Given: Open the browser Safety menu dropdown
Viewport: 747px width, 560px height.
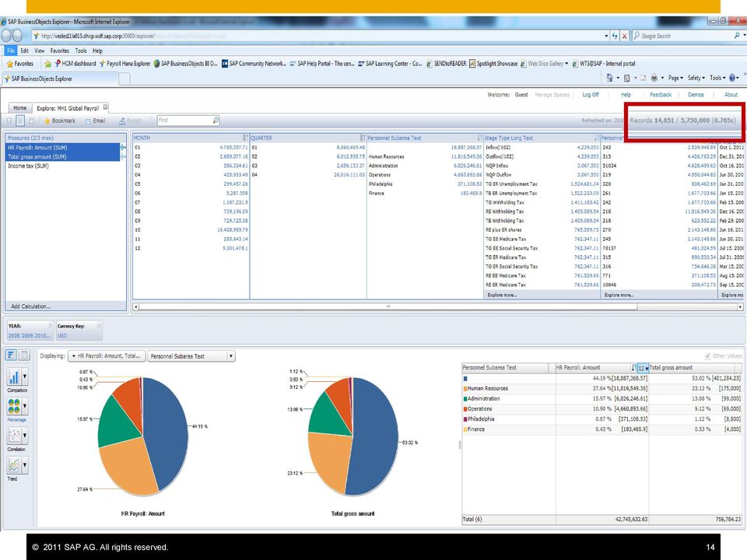Looking at the screenshot, I should point(696,78).
